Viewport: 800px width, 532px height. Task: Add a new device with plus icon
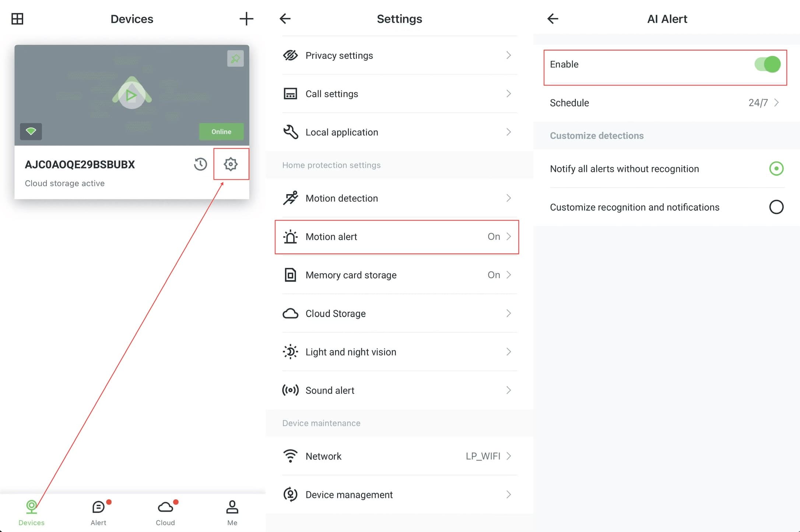[246, 19]
